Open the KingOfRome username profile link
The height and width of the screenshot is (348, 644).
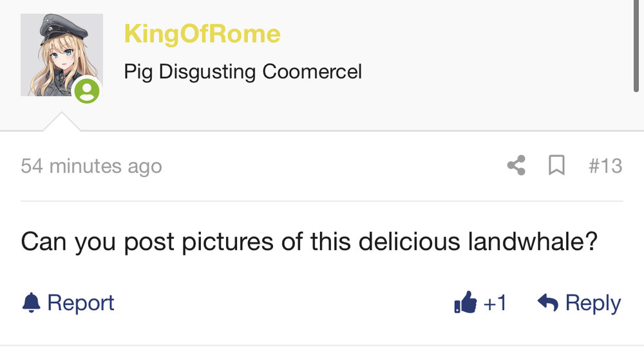[202, 33]
